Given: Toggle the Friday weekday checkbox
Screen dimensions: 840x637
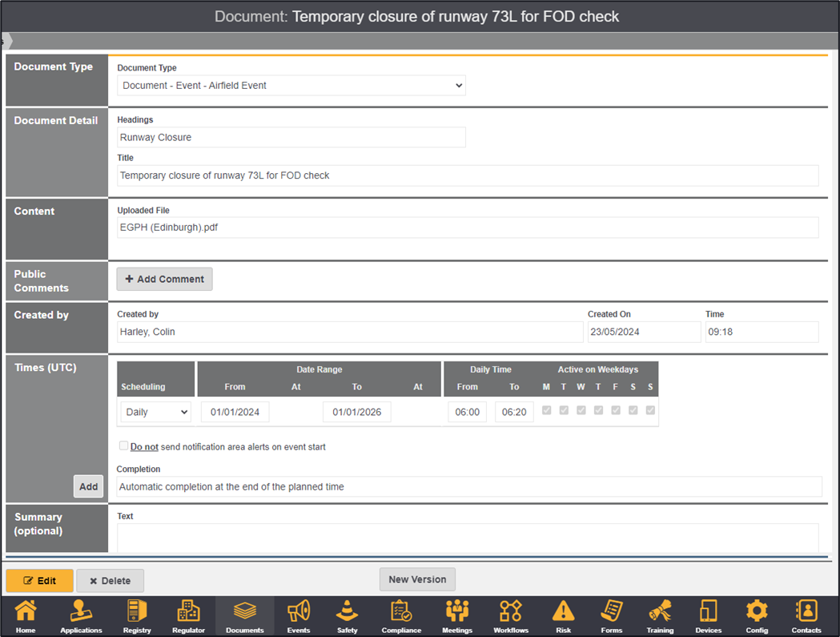Looking at the screenshot, I should click(x=616, y=410).
